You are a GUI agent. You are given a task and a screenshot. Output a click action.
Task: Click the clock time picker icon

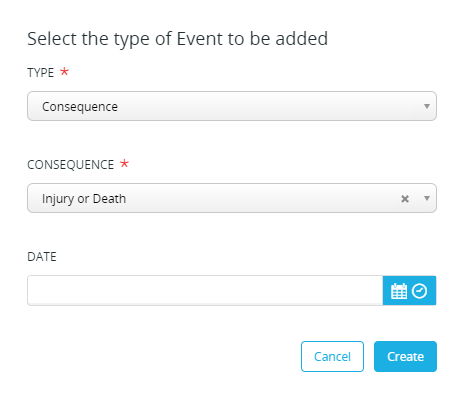419,291
